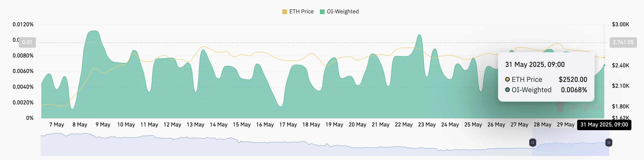Click the green OI-Weighted legend swatch

point(322,12)
